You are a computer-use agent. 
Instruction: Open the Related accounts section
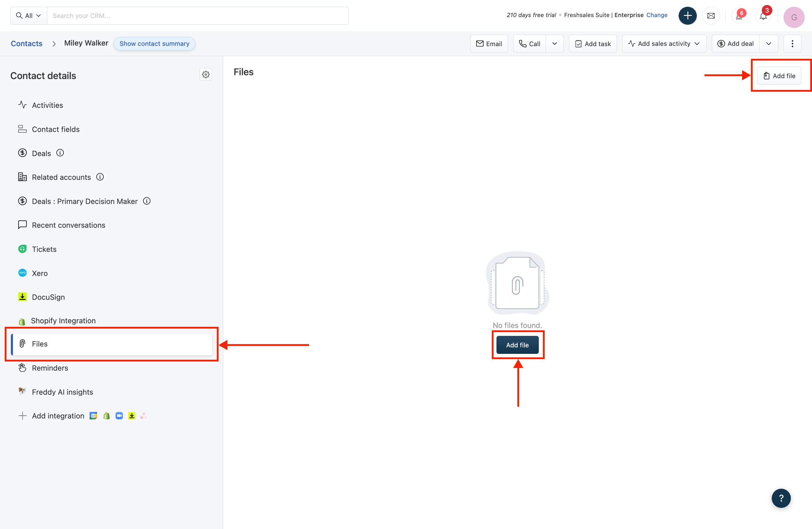[x=61, y=177]
